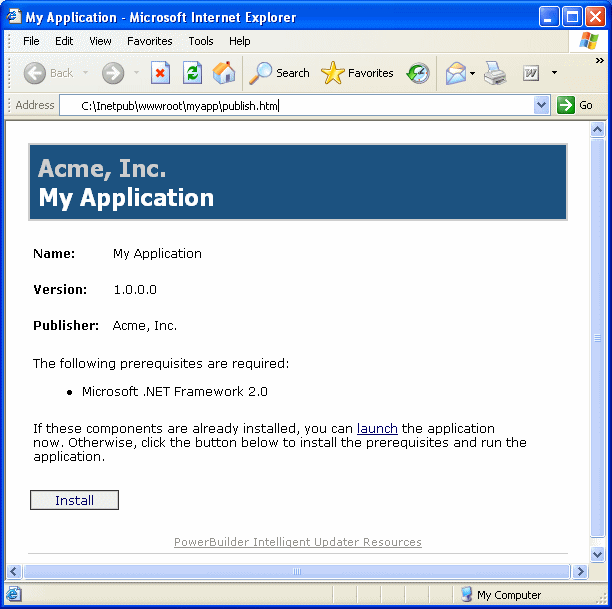Minimize the Internet Explorer window

[x=549, y=17]
